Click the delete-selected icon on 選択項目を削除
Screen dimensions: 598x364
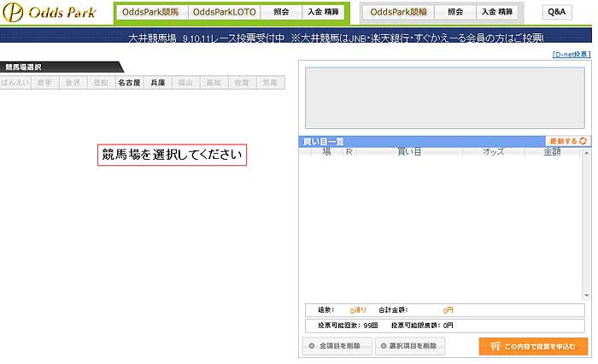tap(382, 346)
